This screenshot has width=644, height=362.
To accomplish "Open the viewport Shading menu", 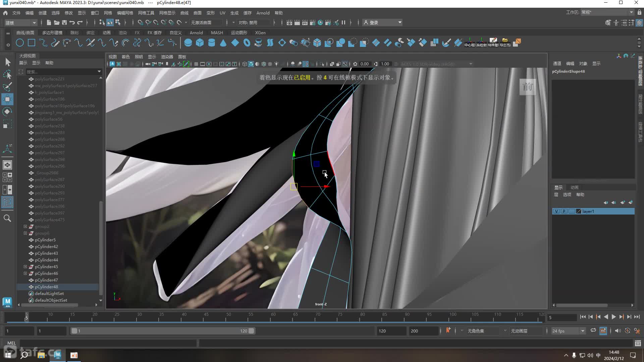I will coord(125,57).
